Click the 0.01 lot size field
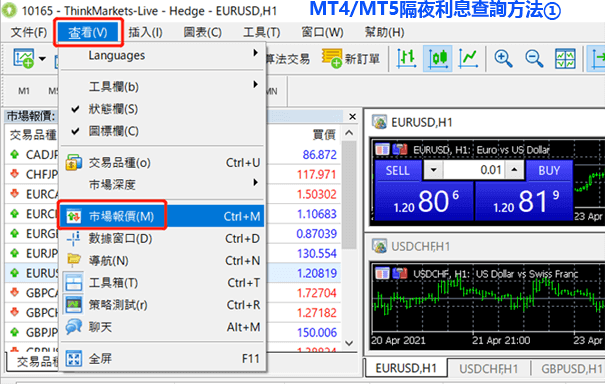This screenshot has width=605, height=384. 474,170
